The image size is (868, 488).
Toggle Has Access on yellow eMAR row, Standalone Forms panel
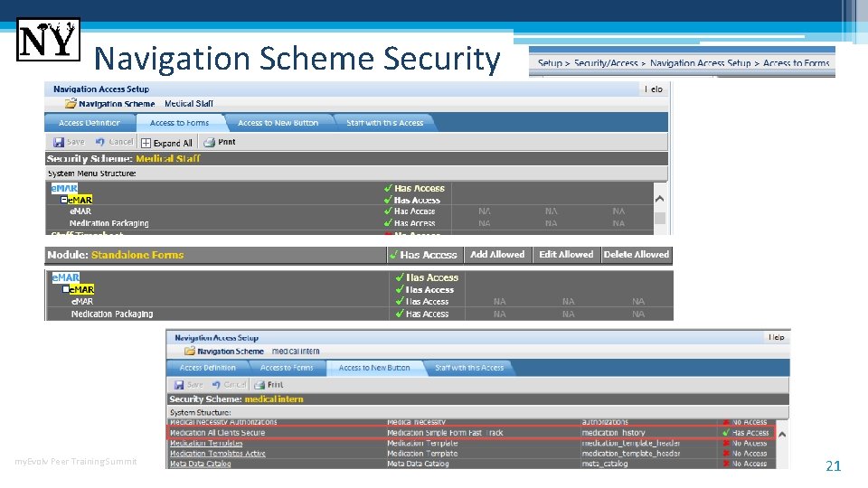[x=425, y=289]
